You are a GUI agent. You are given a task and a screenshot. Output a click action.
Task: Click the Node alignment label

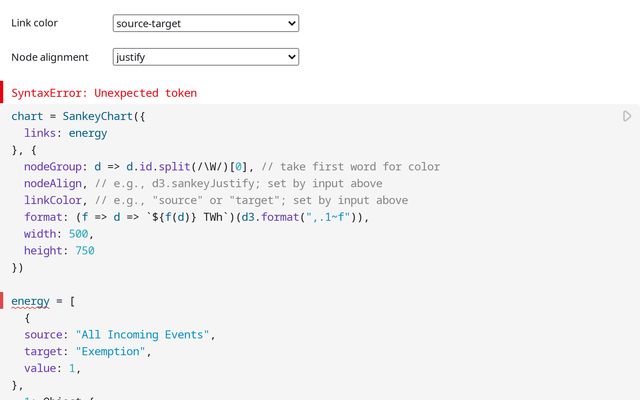coord(50,57)
